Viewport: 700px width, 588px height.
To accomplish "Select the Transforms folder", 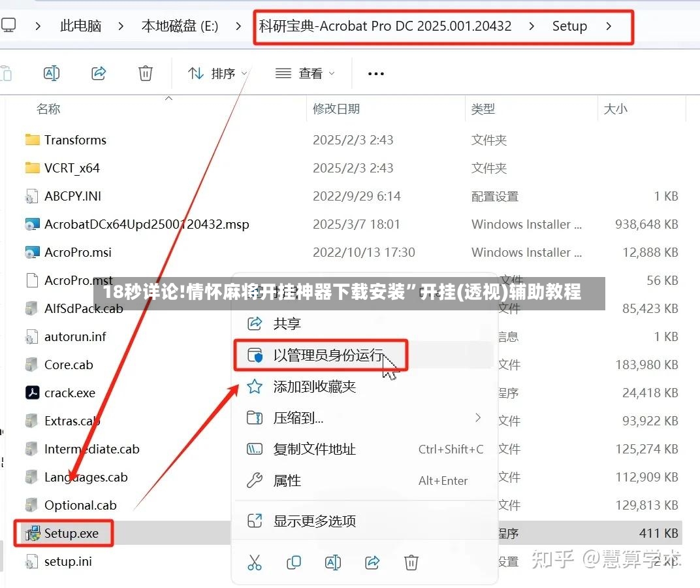I will pos(75,140).
